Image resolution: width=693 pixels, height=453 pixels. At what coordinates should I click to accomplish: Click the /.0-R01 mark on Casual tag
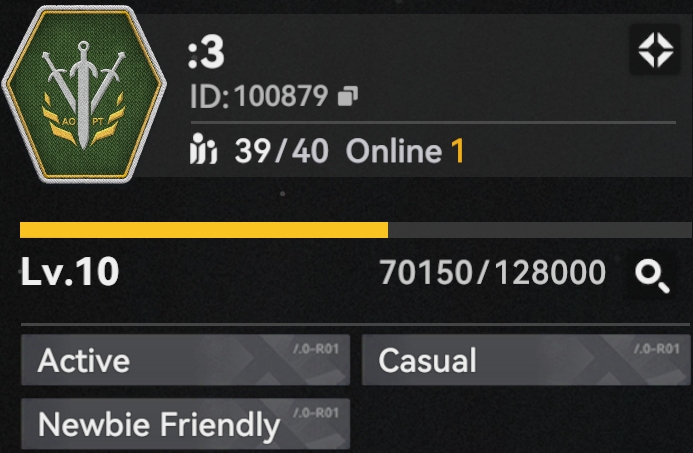point(657,349)
